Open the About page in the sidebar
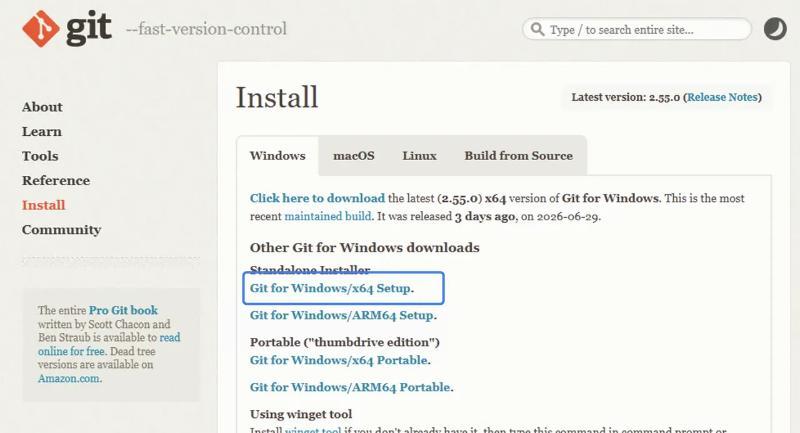The width and height of the screenshot is (800, 433). (x=42, y=107)
